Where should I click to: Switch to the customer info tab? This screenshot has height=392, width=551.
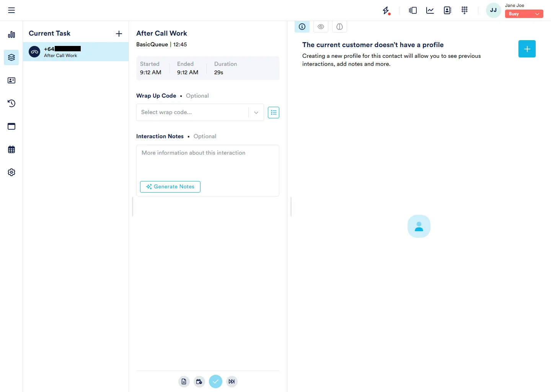click(302, 26)
